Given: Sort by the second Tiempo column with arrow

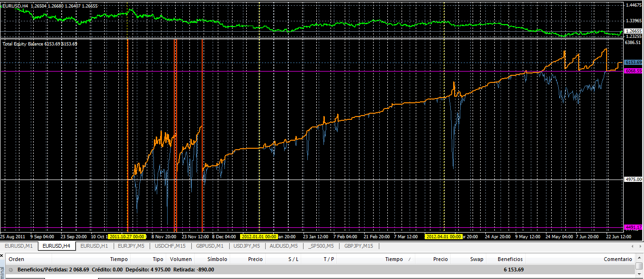Looking at the screenshot, I should click(x=376, y=259).
